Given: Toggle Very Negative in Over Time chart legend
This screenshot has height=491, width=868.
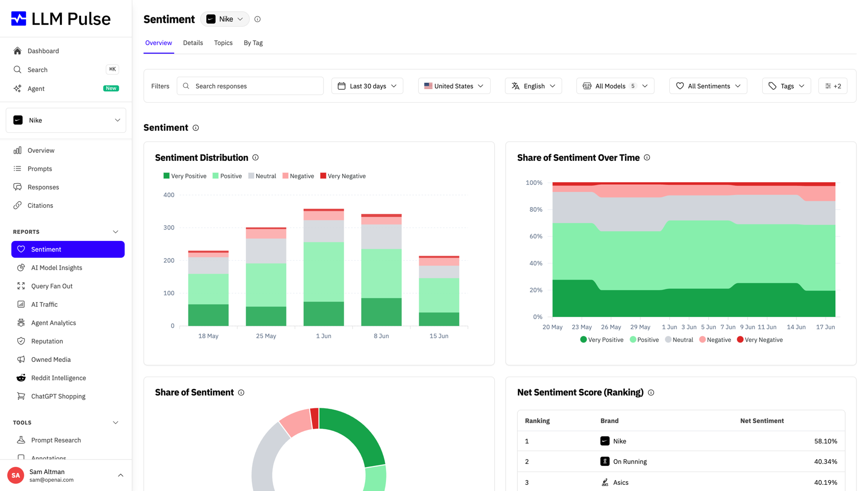Looking at the screenshot, I should pyautogui.click(x=760, y=340).
